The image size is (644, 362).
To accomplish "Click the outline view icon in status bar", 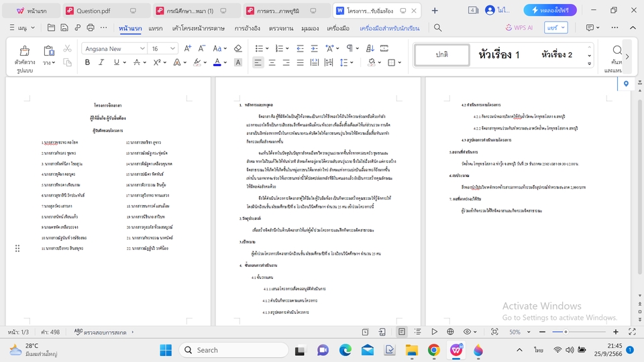I will point(418,332).
